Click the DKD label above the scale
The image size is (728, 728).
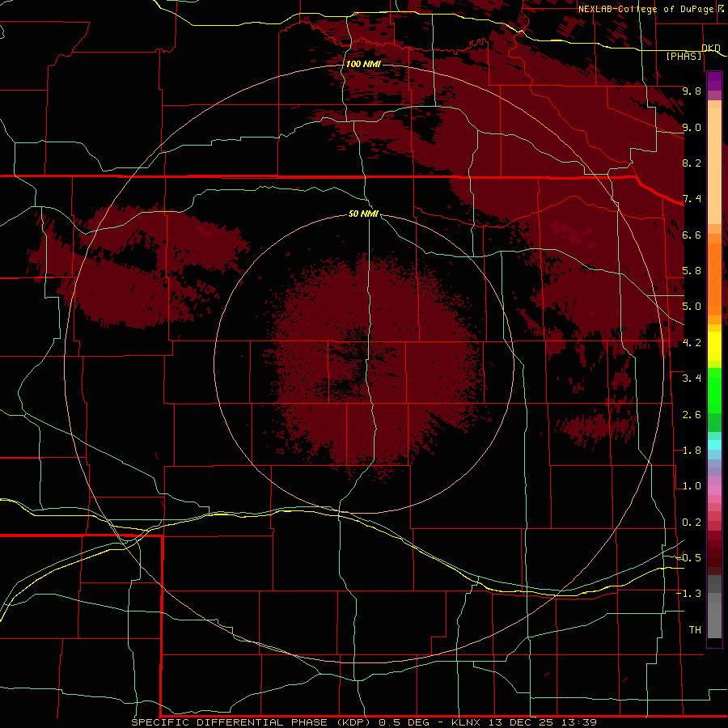711,48
